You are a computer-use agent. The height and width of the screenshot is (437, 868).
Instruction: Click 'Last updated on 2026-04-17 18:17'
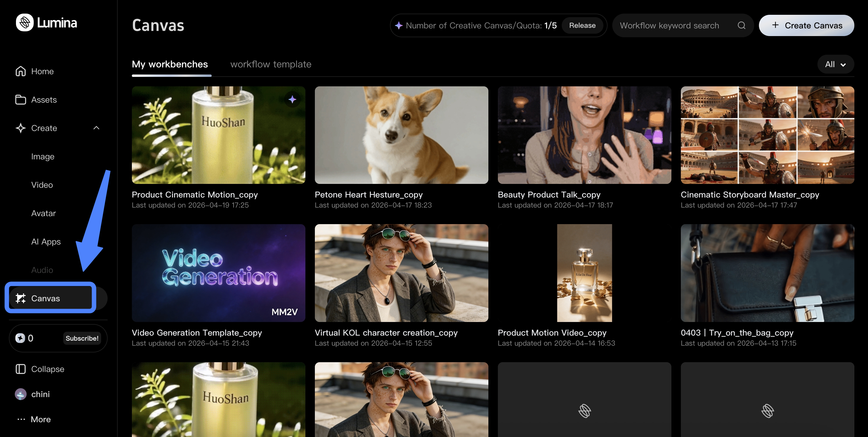tap(555, 205)
